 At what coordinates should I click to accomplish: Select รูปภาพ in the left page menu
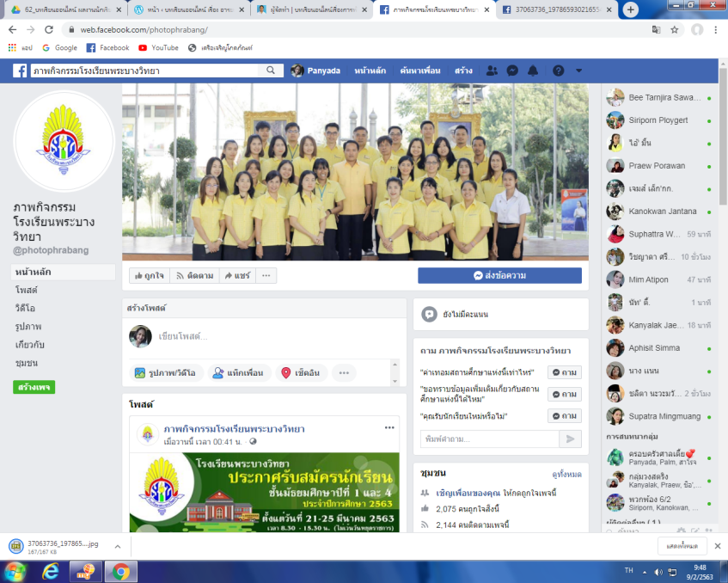click(28, 327)
